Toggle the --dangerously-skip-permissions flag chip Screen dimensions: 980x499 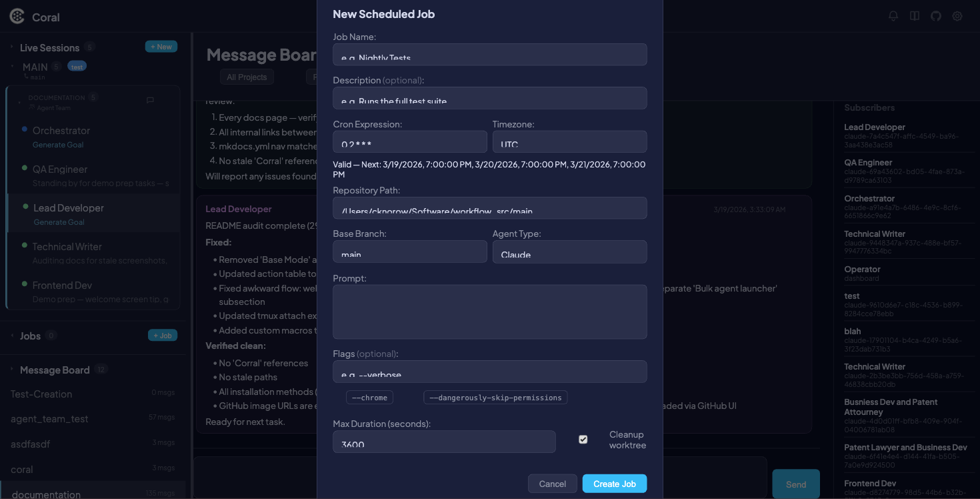495,397
